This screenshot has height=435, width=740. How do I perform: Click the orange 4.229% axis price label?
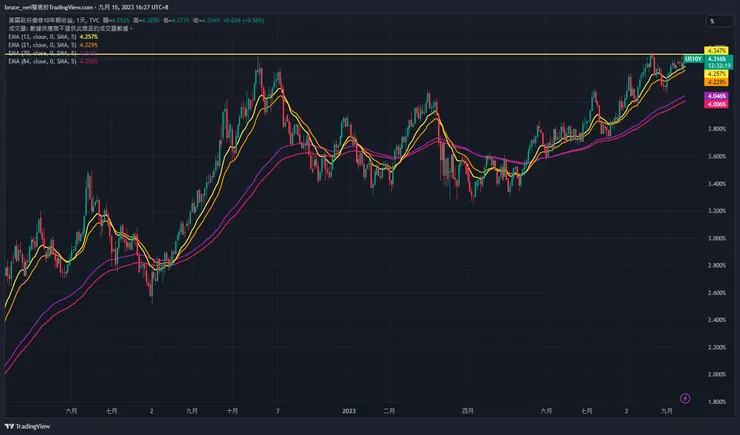(x=716, y=82)
